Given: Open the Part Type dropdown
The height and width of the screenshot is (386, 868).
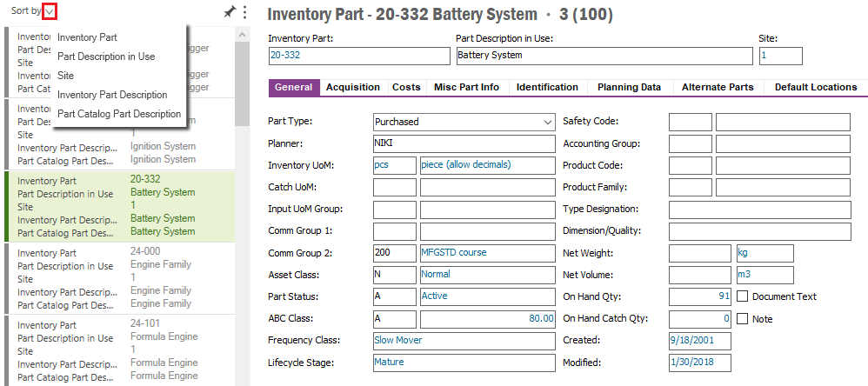Looking at the screenshot, I should [x=547, y=122].
